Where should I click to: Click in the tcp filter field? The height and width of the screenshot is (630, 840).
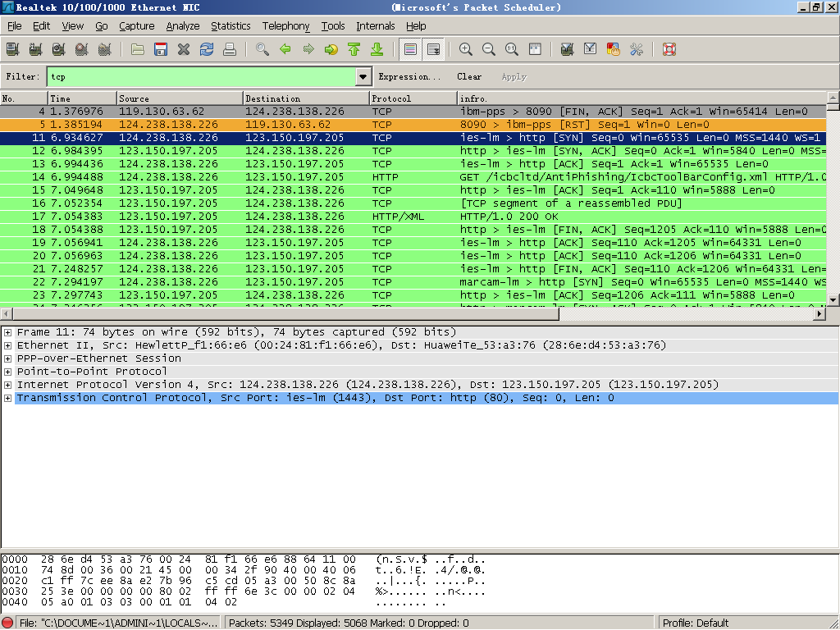pyautogui.click(x=202, y=76)
